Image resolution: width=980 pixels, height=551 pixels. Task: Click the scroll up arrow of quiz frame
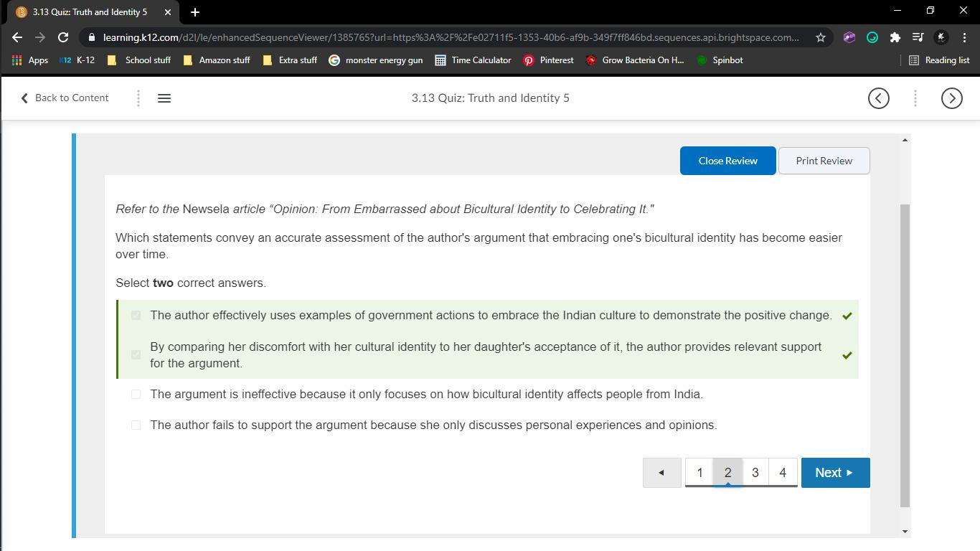click(905, 140)
